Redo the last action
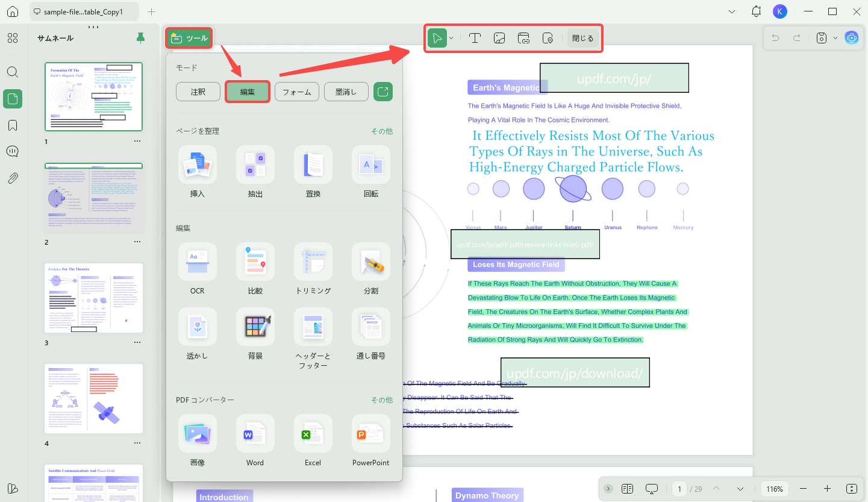 click(x=797, y=38)
